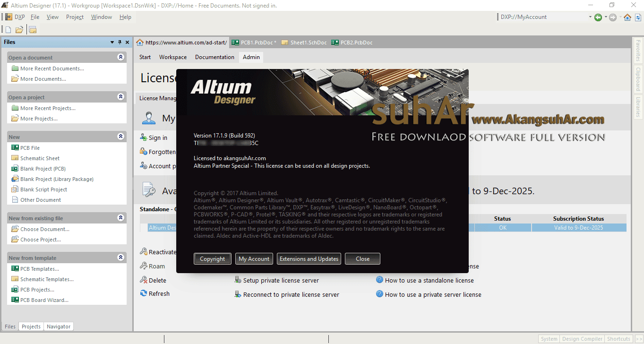Open the home page icon
Screen dimensions: 644x344
627,17
